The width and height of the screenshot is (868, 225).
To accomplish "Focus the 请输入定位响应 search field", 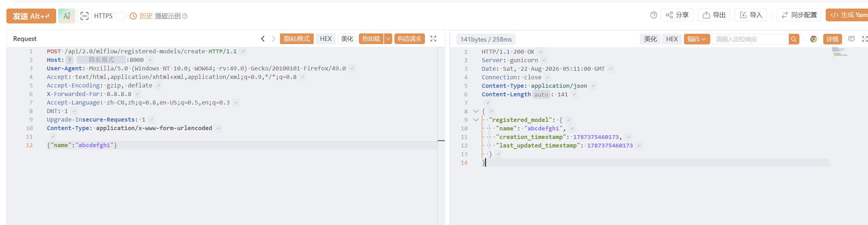I will pyautogui.click(x=750, y=39).
